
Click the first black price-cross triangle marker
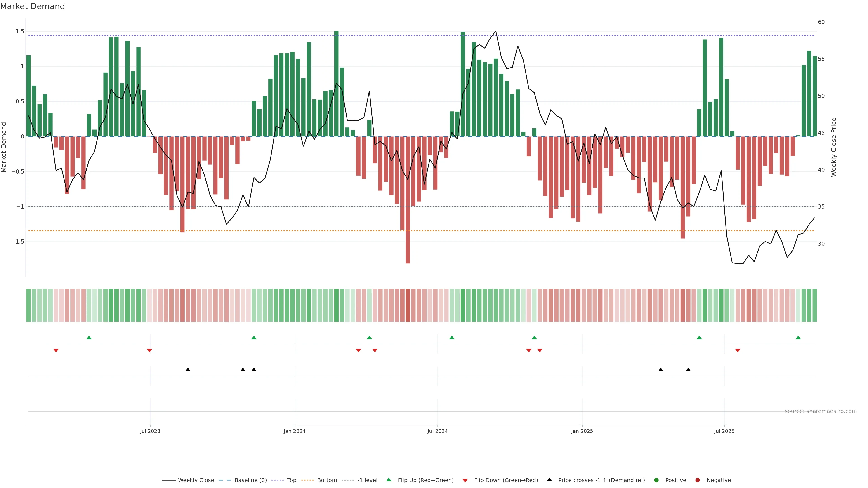click(x=188, y=370)
